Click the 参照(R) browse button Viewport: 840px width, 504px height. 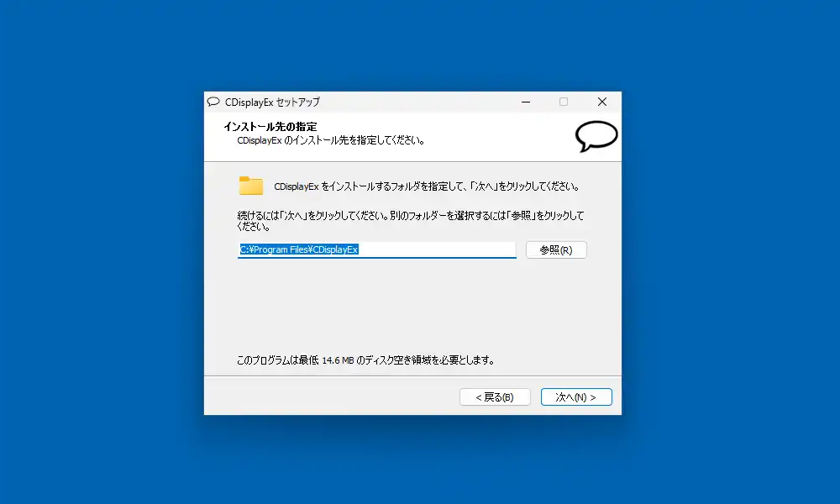point(556,250)
